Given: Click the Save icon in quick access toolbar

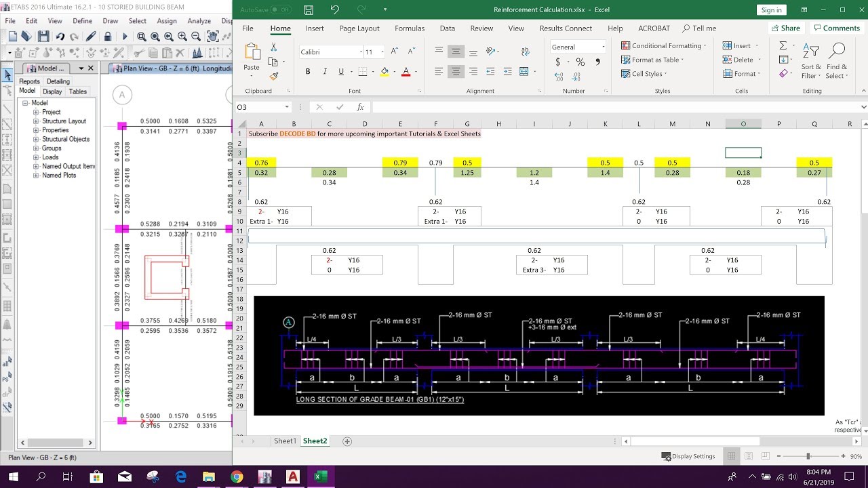Looking at the screenshot, I should tap(307, 9).
